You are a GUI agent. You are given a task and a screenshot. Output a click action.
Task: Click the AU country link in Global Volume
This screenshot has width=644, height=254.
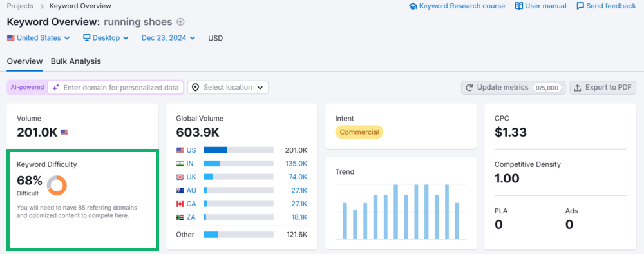191,190
